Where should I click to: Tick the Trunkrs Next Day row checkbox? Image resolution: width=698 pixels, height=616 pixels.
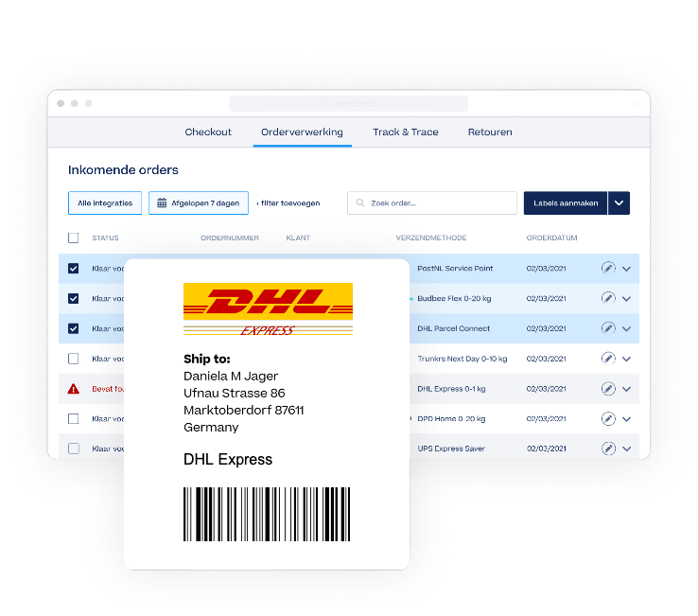point(74,359)
